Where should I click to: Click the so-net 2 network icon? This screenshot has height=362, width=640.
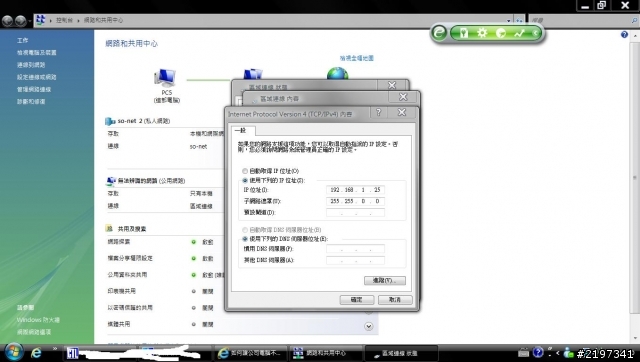click(x=110, y=121)
